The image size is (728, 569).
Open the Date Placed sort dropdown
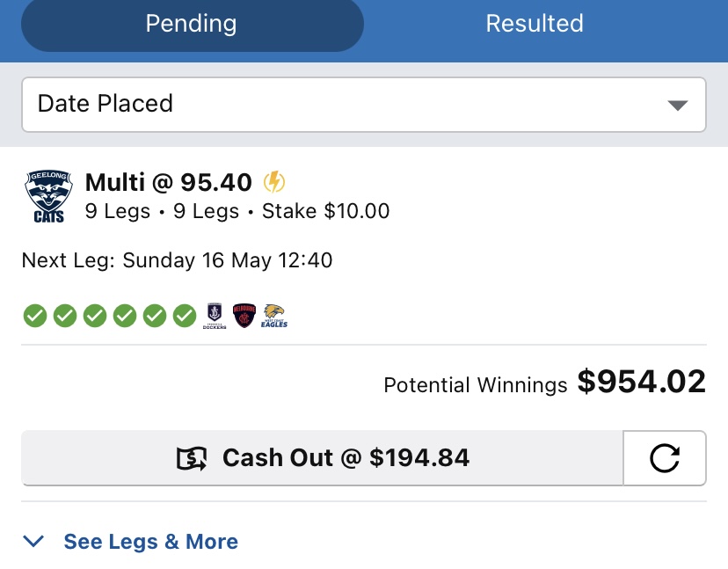[x=363, y=105]
